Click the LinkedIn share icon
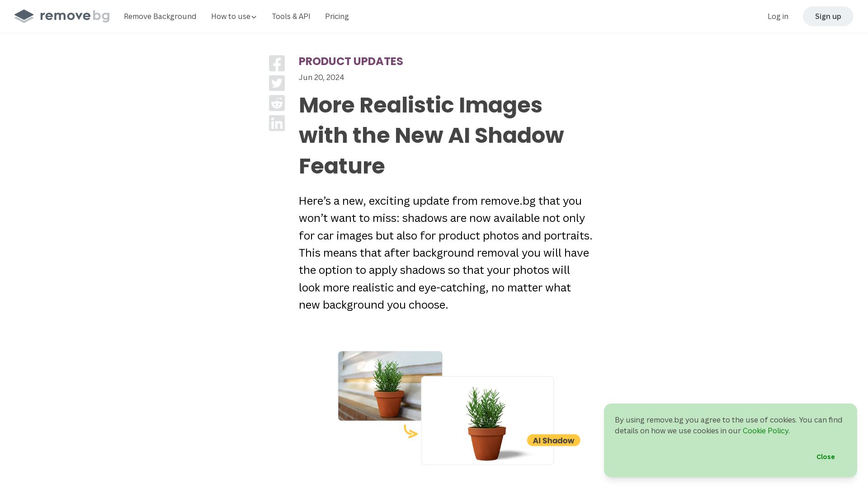The image size is (868, 488). (x=276, y=123)
